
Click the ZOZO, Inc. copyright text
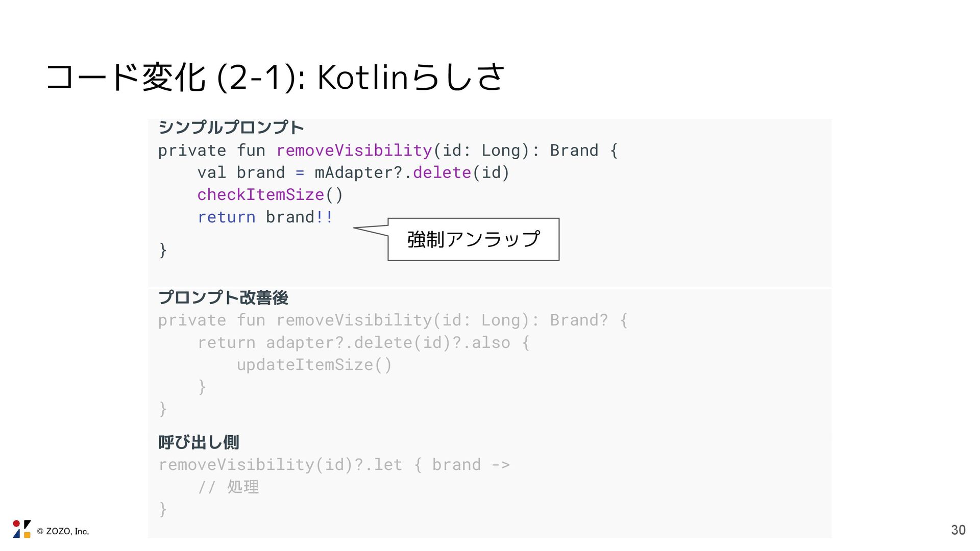coord(63,531)
